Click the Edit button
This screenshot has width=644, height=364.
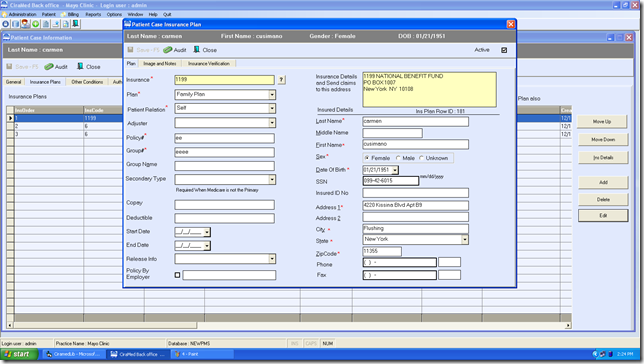603,216
